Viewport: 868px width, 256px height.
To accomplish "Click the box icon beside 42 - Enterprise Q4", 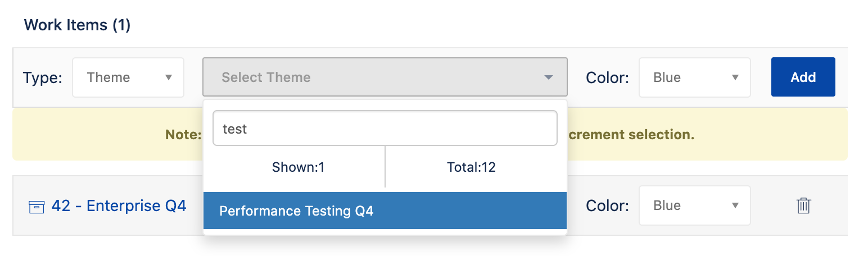I will (37, 207).
